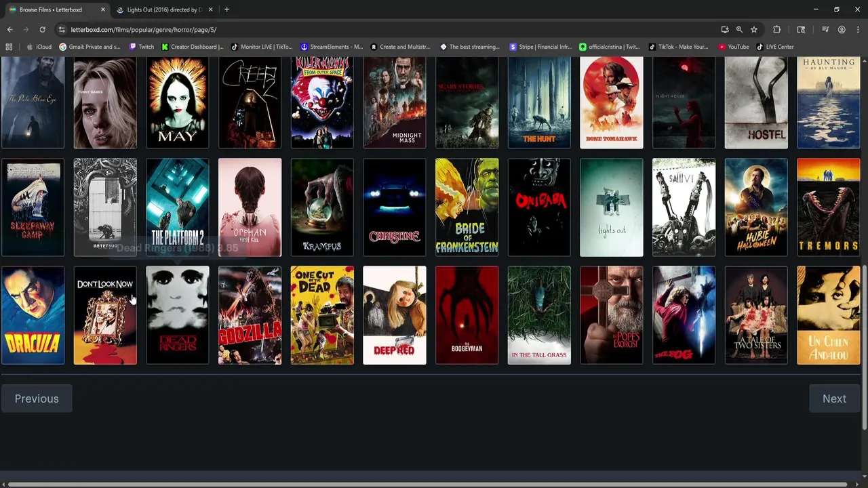Switch to the Browse Films Letterboxd tab

[x=51, y=9]
